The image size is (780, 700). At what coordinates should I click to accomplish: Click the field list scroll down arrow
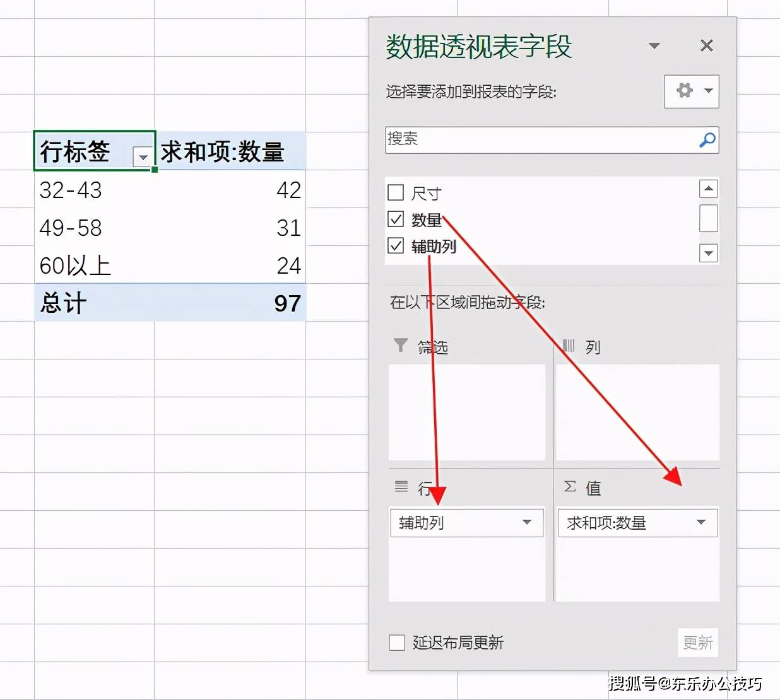[x=709, y=253]
